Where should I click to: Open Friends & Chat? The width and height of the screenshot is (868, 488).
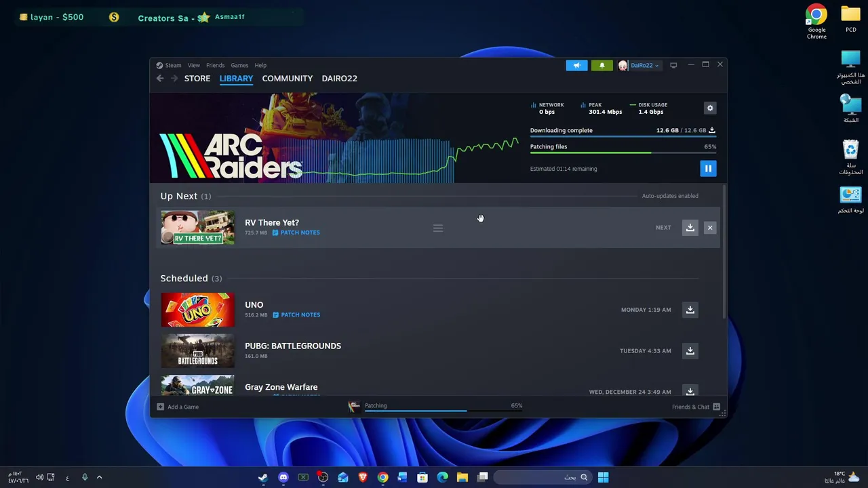(696, 407)
